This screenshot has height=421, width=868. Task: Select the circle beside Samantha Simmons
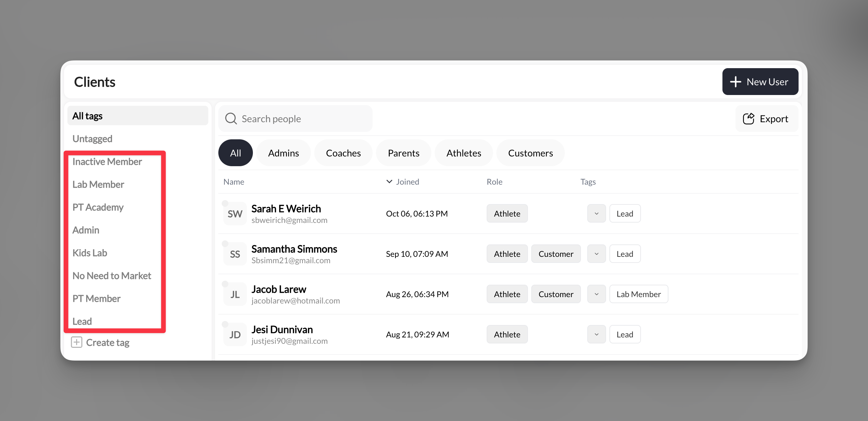pyautogui.click(x=225, y=243)
